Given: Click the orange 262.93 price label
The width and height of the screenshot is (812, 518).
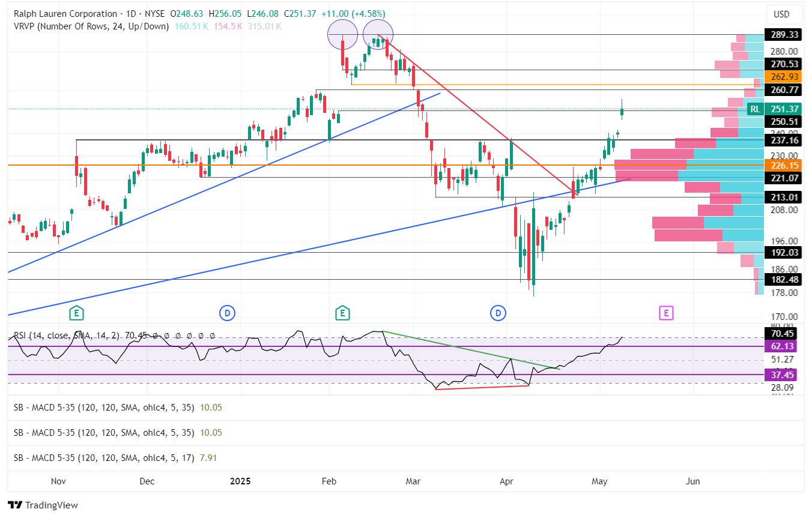Looking at the screenshot, I should click(x=782, y=76).
